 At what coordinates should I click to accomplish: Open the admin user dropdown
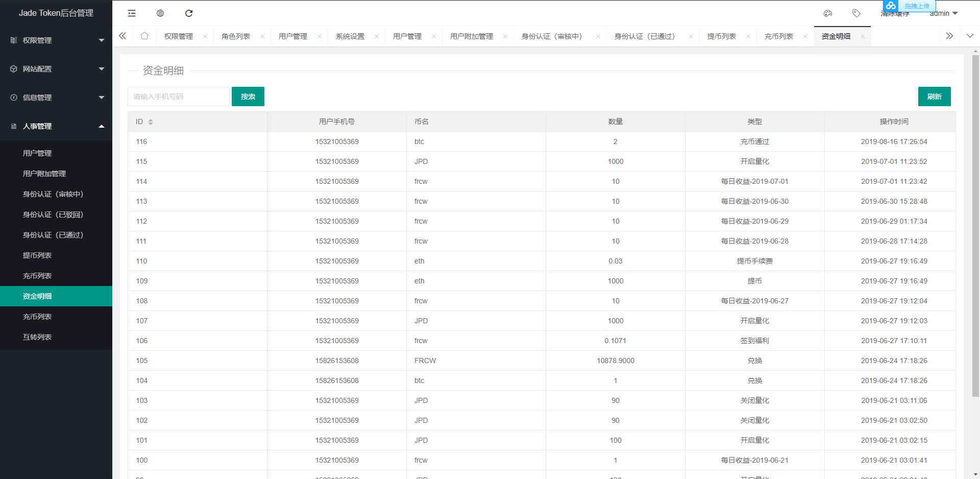[943, 14]
